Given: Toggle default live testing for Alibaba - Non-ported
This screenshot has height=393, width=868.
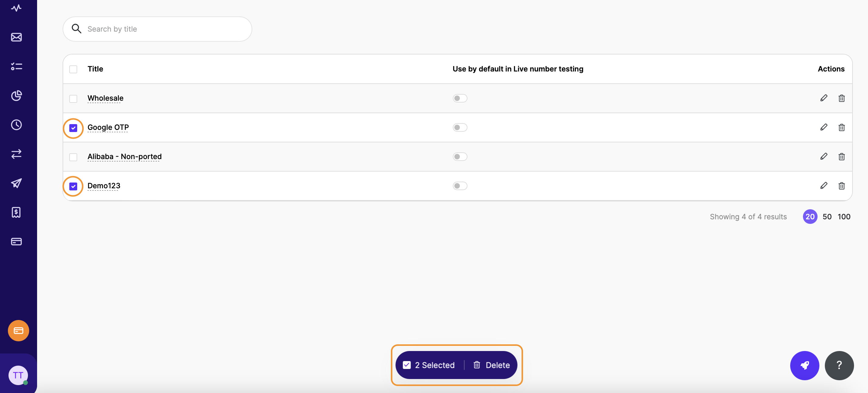Looking at the screenshot, I should point(460,157).
